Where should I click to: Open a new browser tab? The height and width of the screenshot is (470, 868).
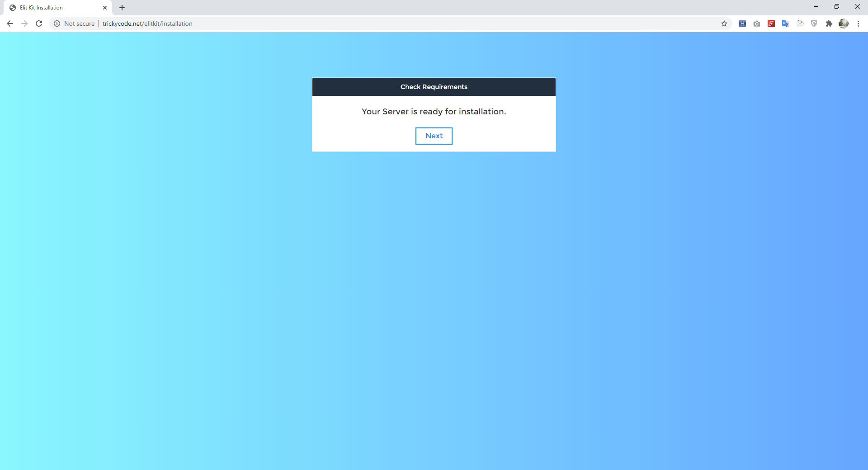122,8
